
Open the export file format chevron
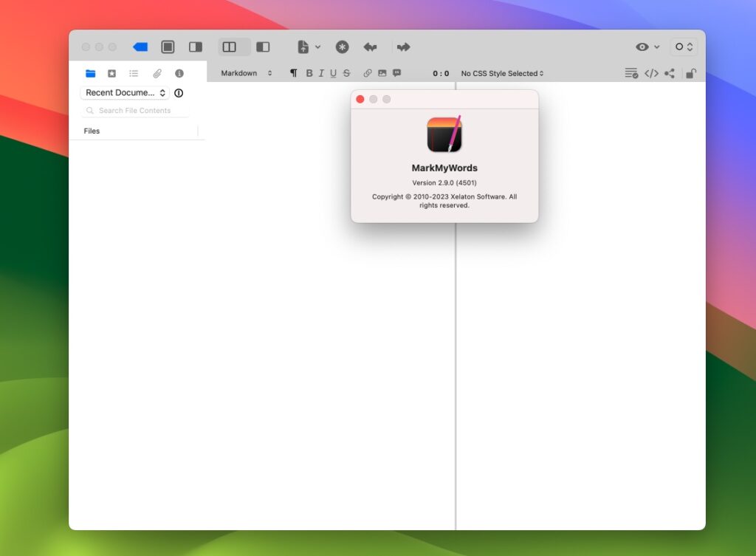[316, 47]
